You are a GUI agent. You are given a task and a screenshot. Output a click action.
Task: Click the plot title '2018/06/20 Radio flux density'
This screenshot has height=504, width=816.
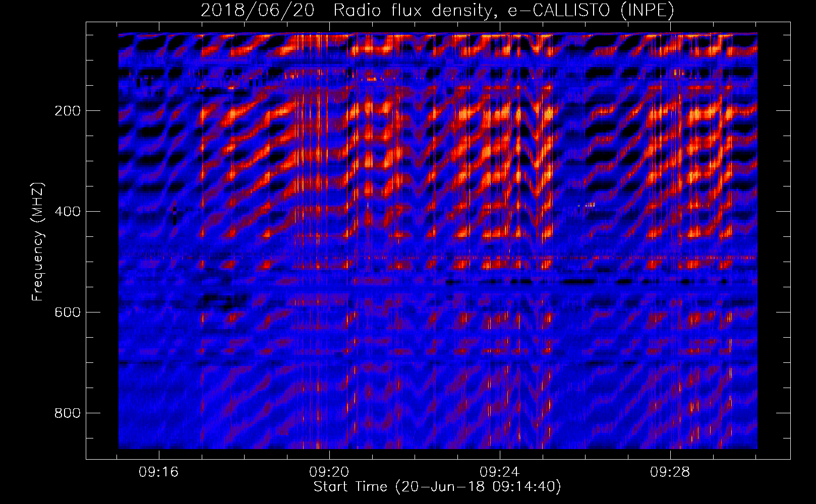point(437,11)
